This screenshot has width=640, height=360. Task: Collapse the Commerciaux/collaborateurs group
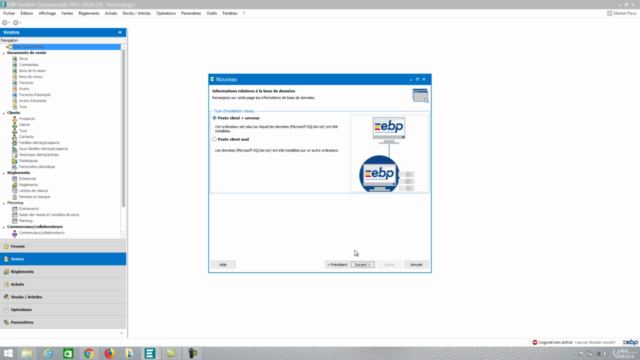click(x=4, y=227)
